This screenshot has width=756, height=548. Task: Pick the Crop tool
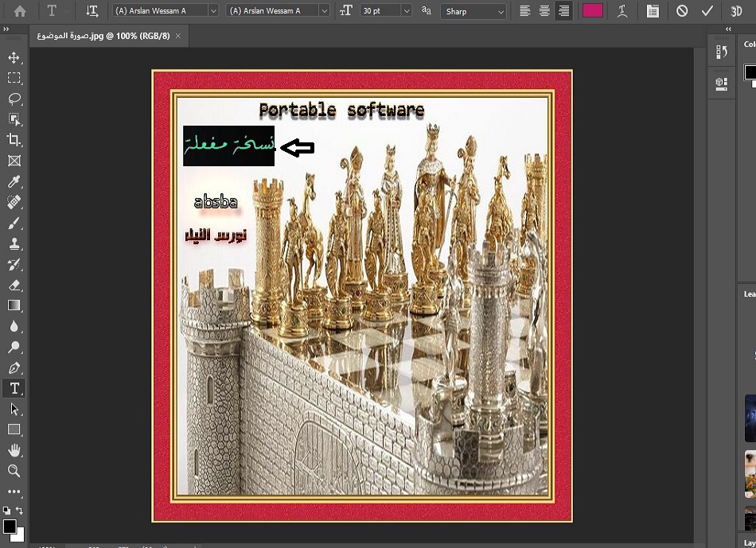14,140
